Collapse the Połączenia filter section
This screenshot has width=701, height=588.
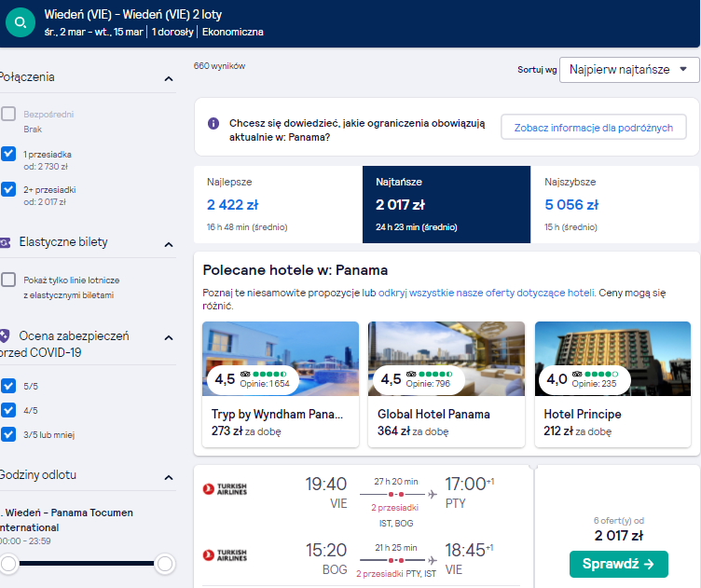tap(169, 79)
